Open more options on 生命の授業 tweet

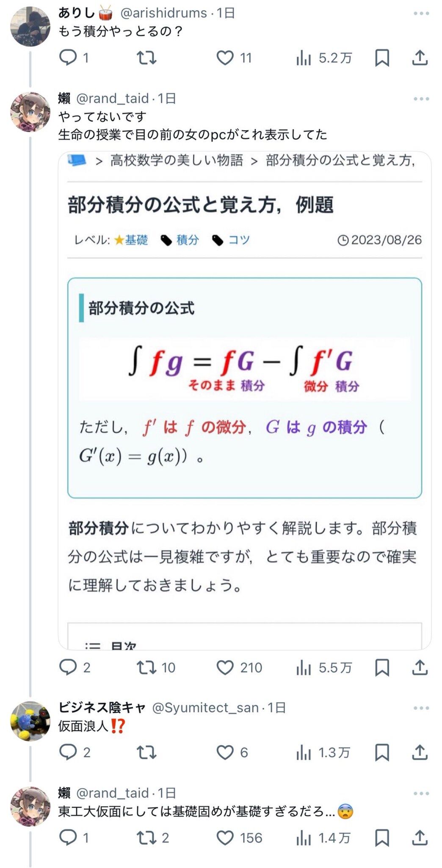click(x=421, y=99)
